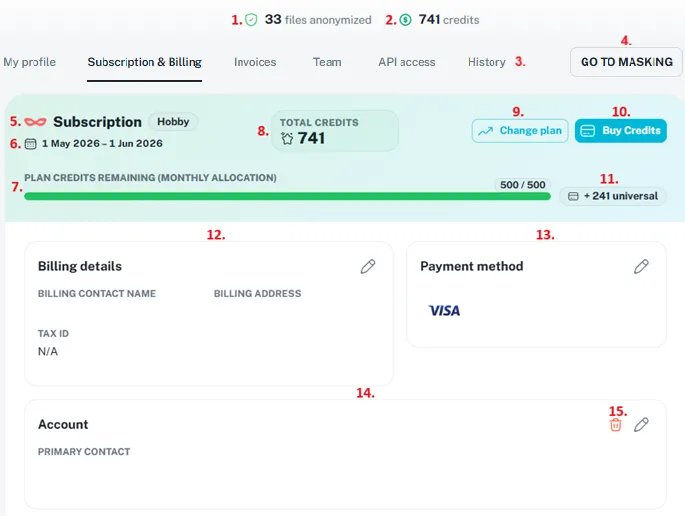Click the star badge icon under Total Credits
This screenshot has height=516, width=685.
pyautogui.click(x=287, y=139)
